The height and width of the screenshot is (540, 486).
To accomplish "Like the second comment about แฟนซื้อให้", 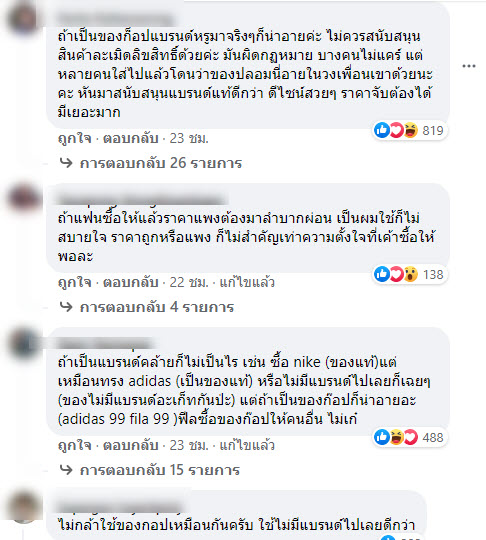I will (x=75, y=282).
